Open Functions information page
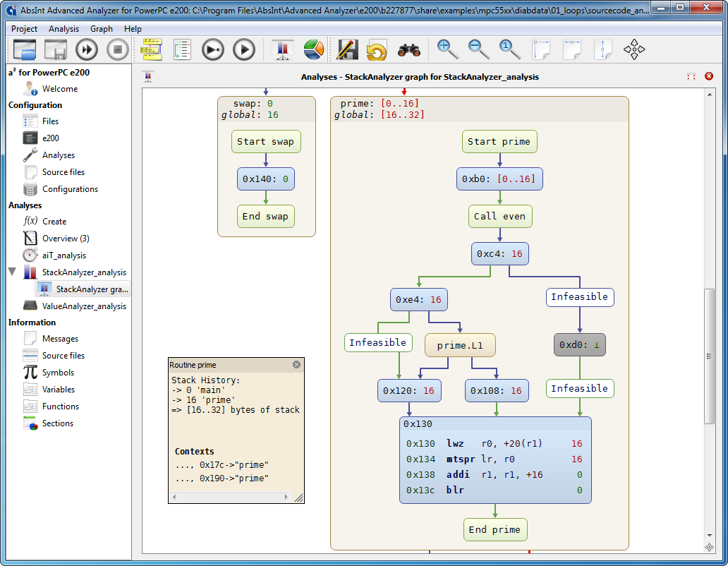The image size is (728, 566). pos(61,407)
